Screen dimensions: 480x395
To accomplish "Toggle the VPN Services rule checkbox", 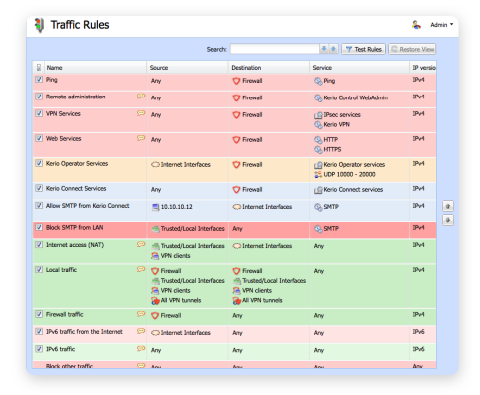I will [x=39, y=113].
